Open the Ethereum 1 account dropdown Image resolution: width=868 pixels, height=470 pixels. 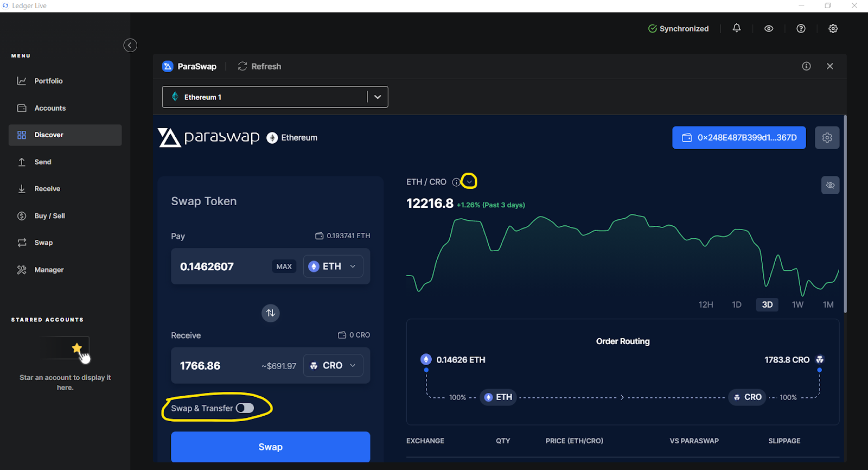pos(275,97)
